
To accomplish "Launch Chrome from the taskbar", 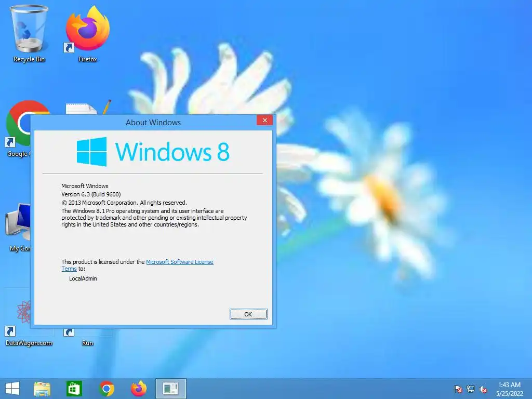I will [107, 389].
